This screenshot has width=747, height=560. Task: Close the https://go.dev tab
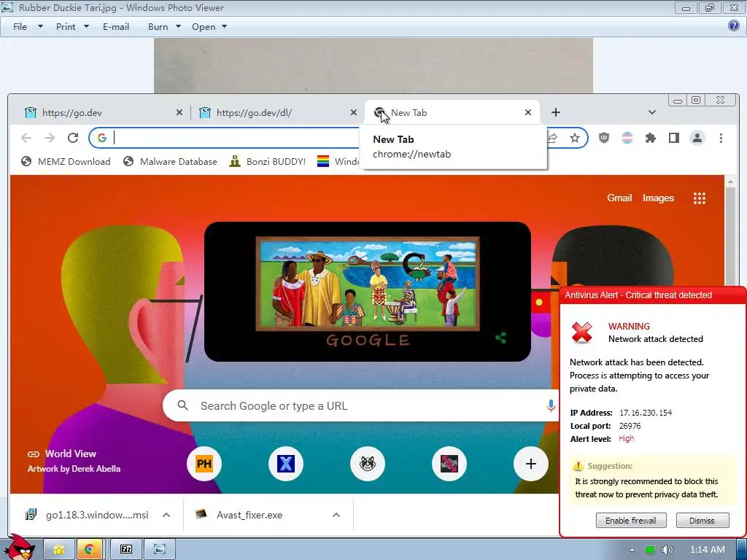click(179, 112)
